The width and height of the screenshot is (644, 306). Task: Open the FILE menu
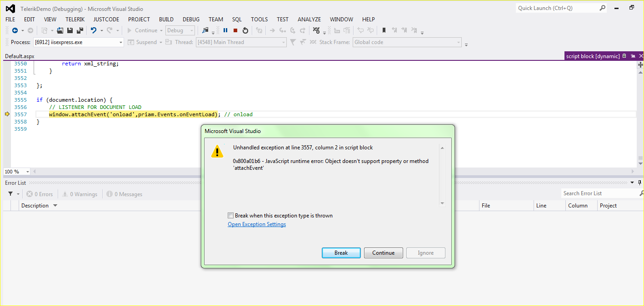(10, 20)
